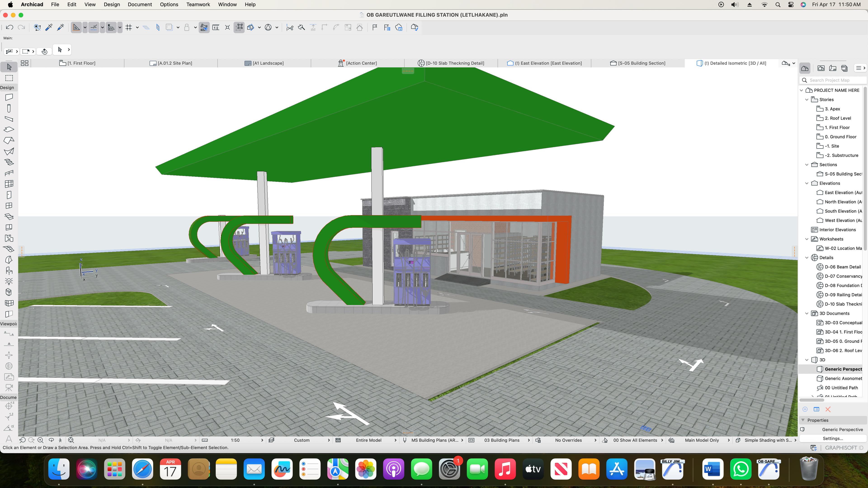Select the Marquee tool
Image resolution: width=868 pixels, height=488 pixels.
coord(9,78)
